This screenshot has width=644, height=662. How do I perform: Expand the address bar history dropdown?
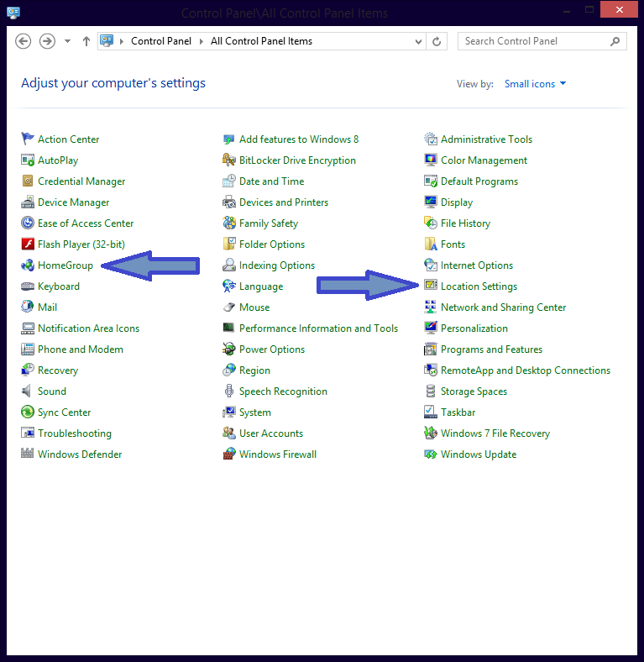click(418, 41)
